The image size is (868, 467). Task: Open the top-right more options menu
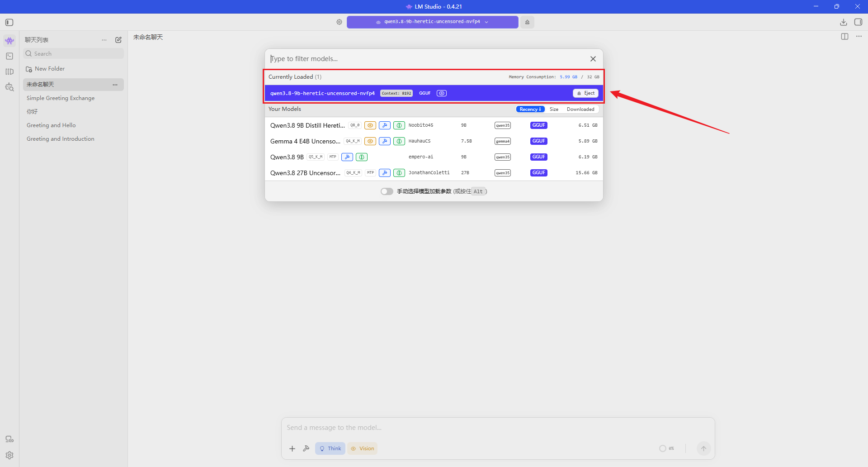pyautogui.click(x=859, y=37)
